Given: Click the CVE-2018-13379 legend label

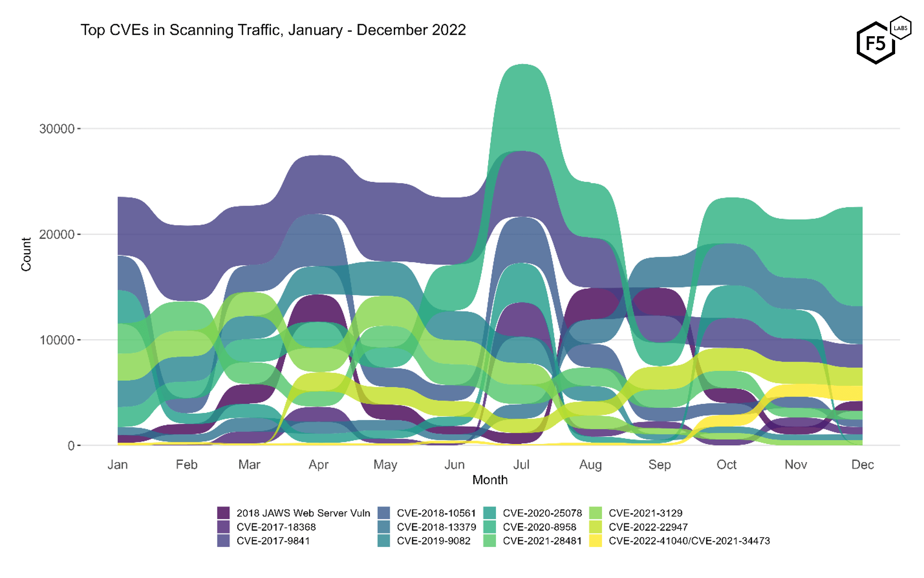Looking at the screenshot, I should 436,527.
